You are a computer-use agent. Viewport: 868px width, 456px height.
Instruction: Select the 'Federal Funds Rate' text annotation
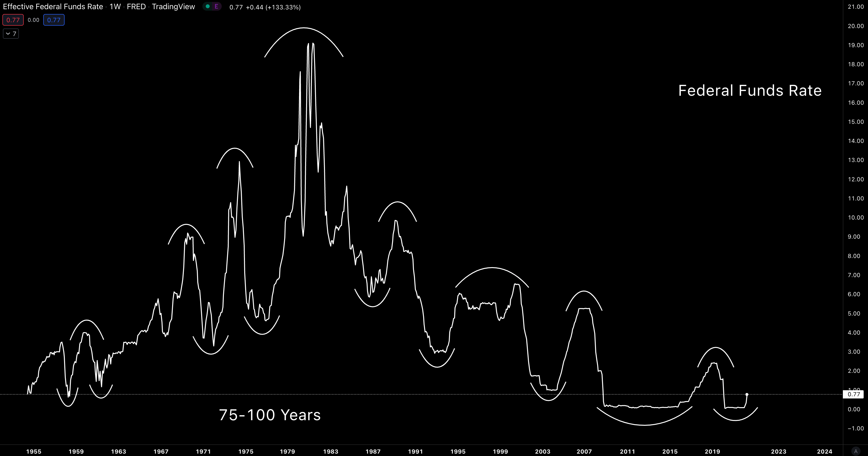click(x=750, y=91)
